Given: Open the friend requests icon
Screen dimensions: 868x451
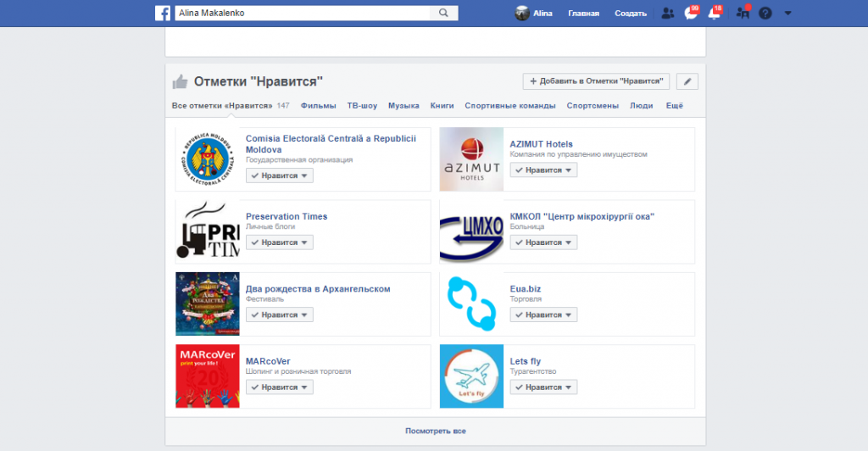Looking at the screenshot, I should tap(668, 13).
